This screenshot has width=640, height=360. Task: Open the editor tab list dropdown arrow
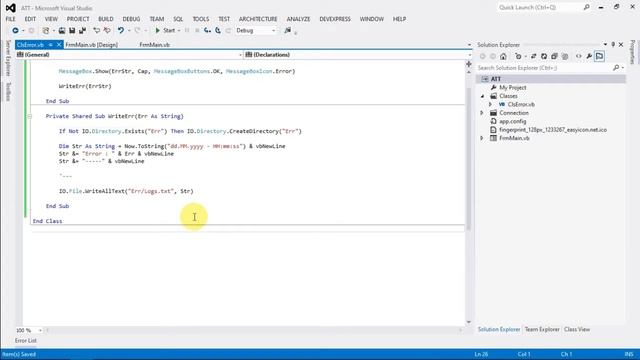pos(469,44)
